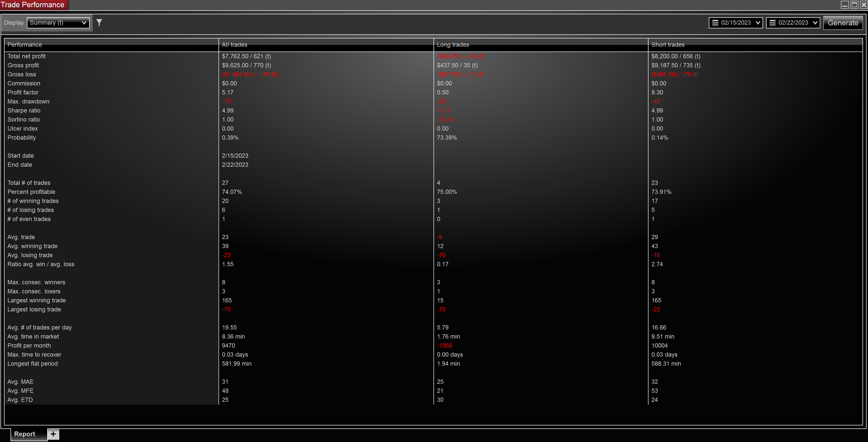Click the filter funnel icon
Image resolution: width=868 pixels, height=442 pixels.
coord(99,23)
